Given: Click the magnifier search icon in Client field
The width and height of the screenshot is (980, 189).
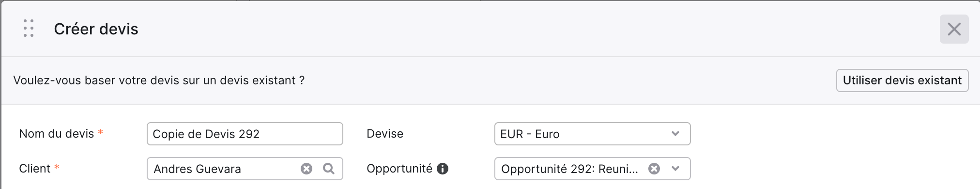Looking at the screenshot, I should click(329, 169).
